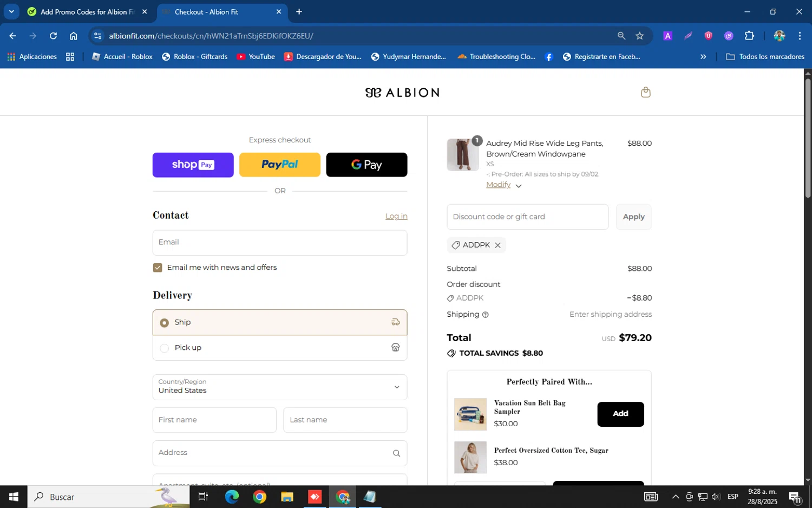Close the Checkout - Albion Fit tab
812x508 pixels.
[x=279, y=12]
